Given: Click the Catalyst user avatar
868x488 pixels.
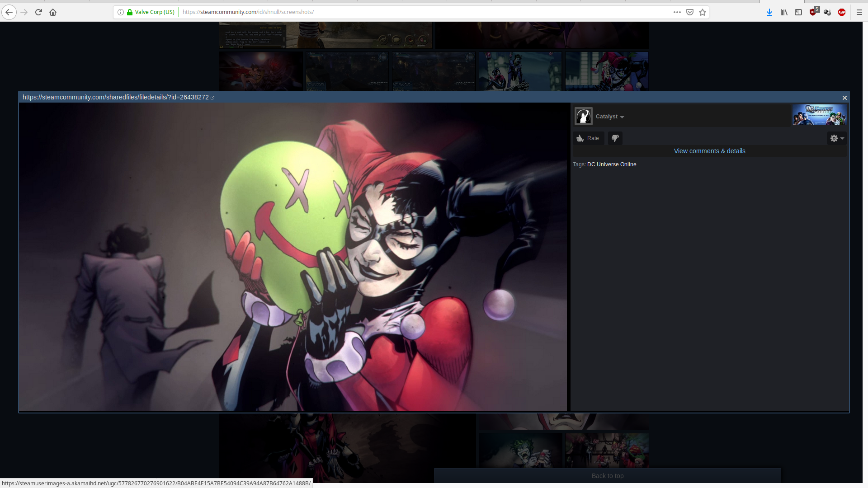Looking at the screenshot, I should pos(583,116).
